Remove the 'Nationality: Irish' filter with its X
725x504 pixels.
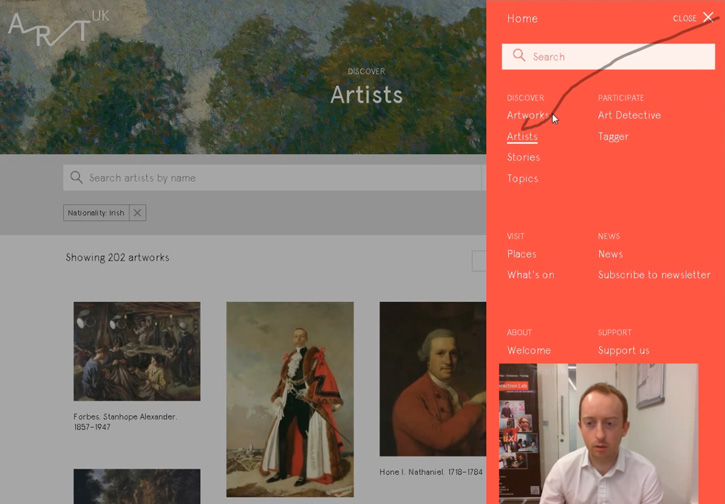click(x=137, y=213)
